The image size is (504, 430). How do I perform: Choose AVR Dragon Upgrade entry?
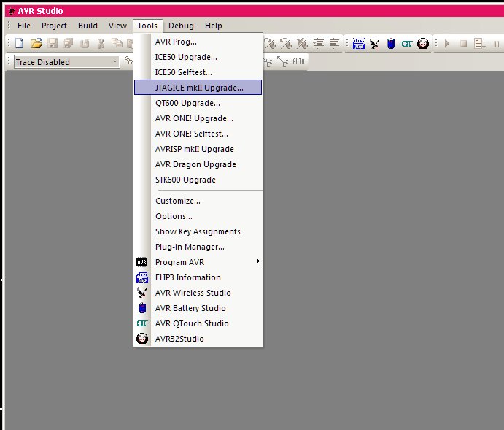pyautogui.click(x=198, y=164)
